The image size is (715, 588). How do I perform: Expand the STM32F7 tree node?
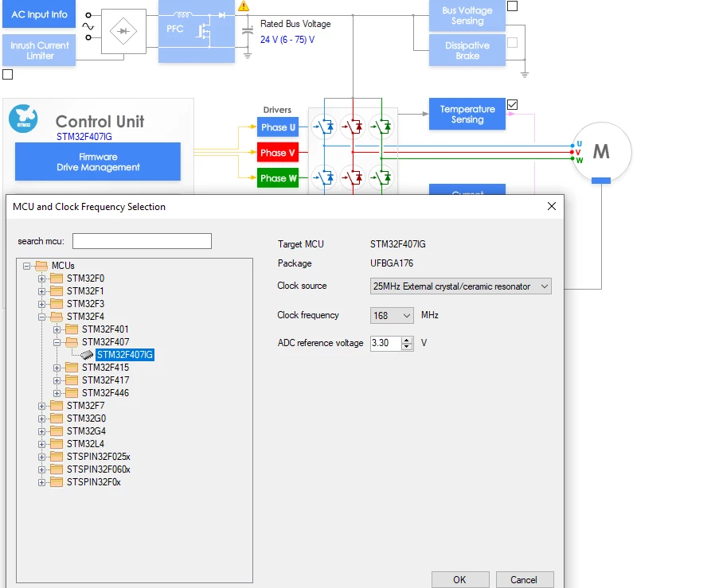pyautogui.click(x=41, y=406)
